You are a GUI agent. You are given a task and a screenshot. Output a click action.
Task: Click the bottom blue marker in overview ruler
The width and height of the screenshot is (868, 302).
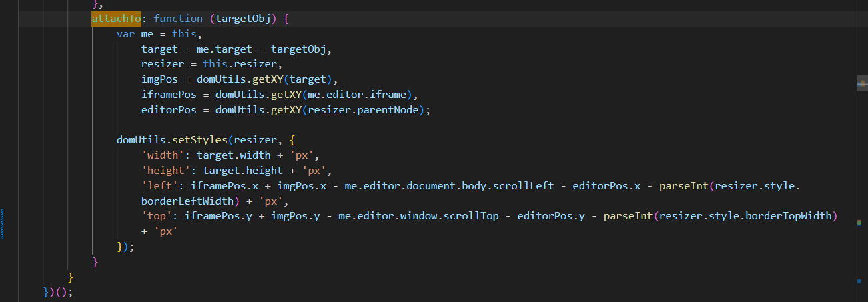pos(859,282)
